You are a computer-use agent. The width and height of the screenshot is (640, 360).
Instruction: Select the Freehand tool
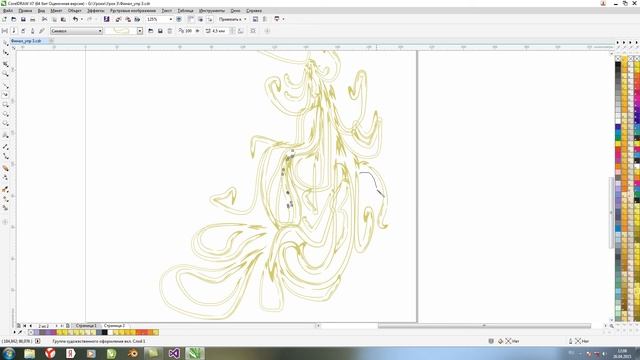point(5,86)
